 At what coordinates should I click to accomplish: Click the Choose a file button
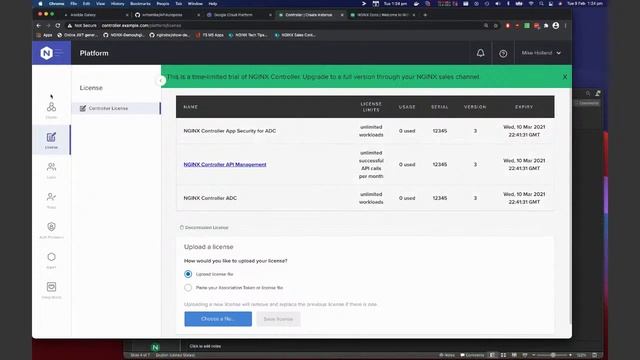(x=218, y=319)
